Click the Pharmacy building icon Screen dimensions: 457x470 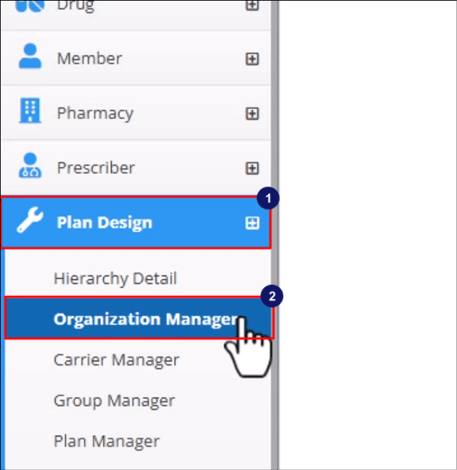[30, 111]
